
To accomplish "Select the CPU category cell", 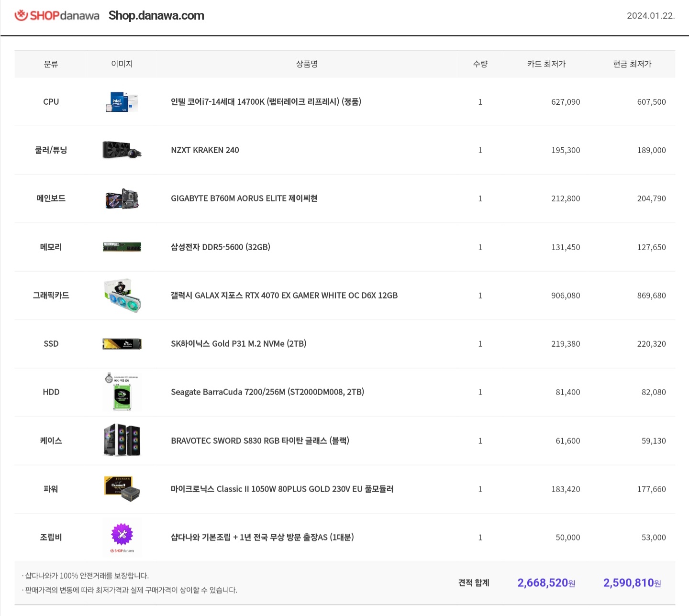I will pos(51,102).
